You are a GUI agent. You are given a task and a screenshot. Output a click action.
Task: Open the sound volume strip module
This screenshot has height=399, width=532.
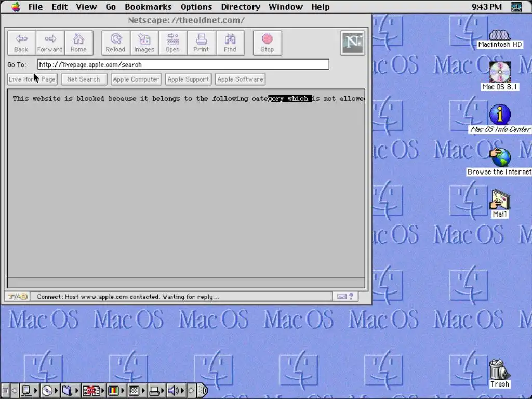[x=176, y=391]
